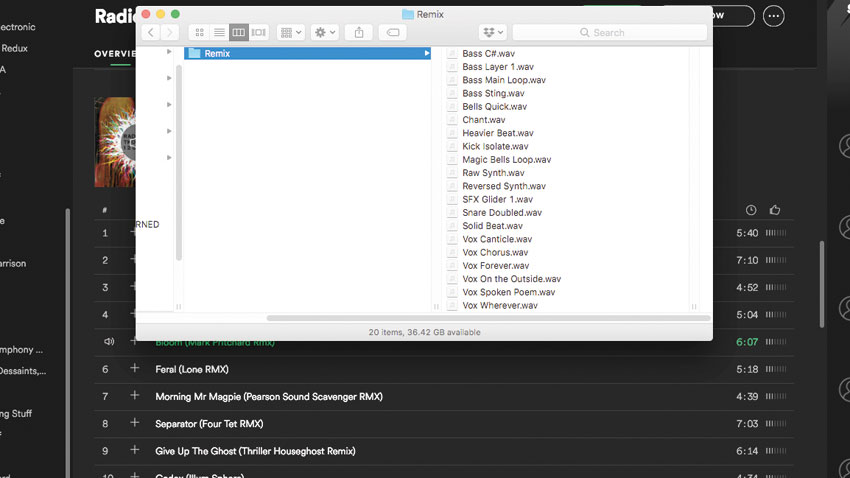This screenshot has height=478, width=850.
Task: Click the Finder horizontal scrollbar
Action: pos(488,318)
